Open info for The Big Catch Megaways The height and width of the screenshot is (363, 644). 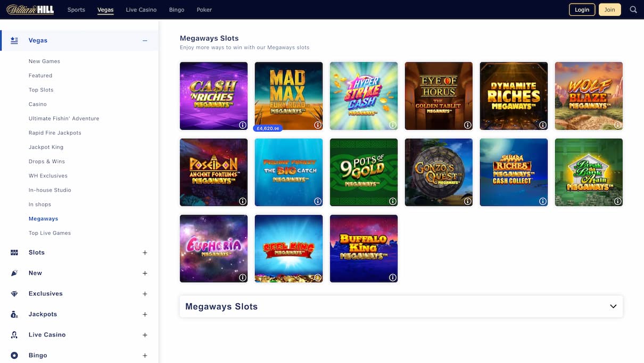pyautogui.click(x=318, y=201)
